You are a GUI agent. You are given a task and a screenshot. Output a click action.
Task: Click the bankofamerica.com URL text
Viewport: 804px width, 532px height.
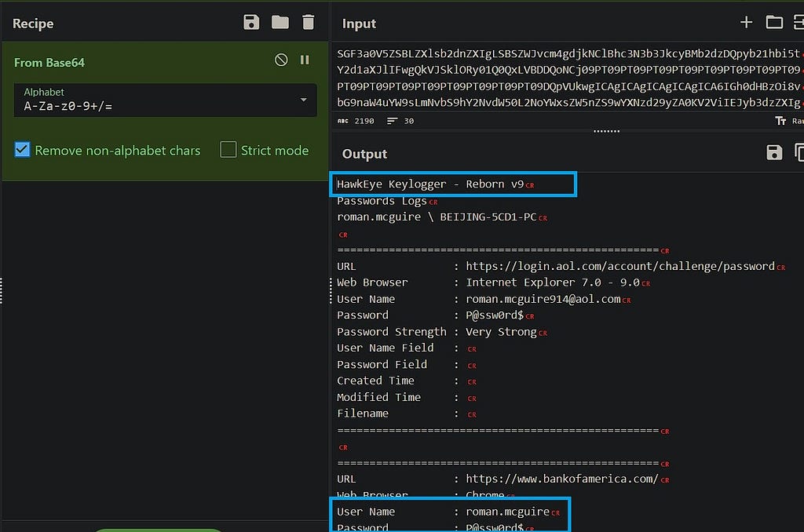(561, 479)
